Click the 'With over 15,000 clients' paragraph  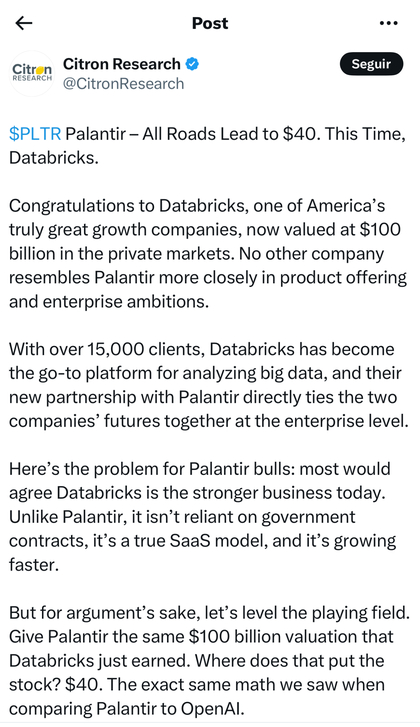pos(209,385)
